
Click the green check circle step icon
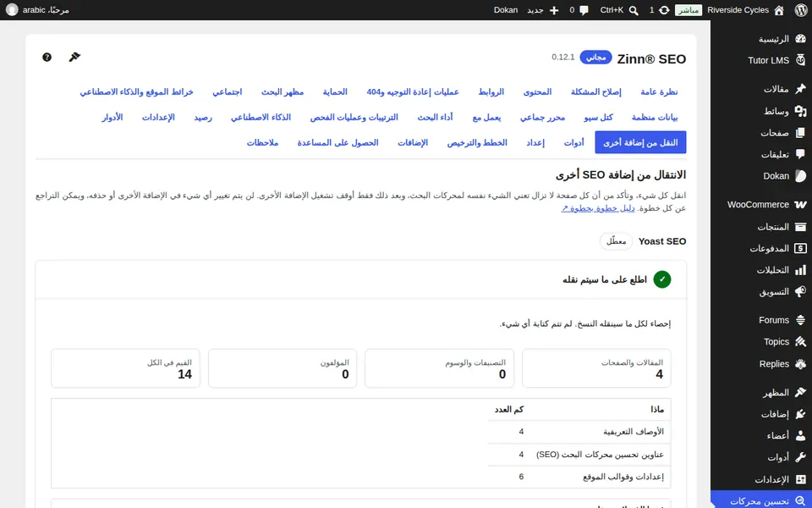[661, 279]
